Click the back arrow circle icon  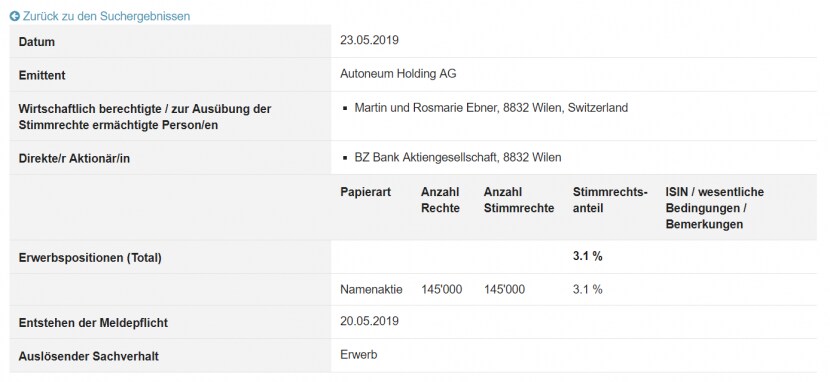pyautogui.click(x=15, y=16)
